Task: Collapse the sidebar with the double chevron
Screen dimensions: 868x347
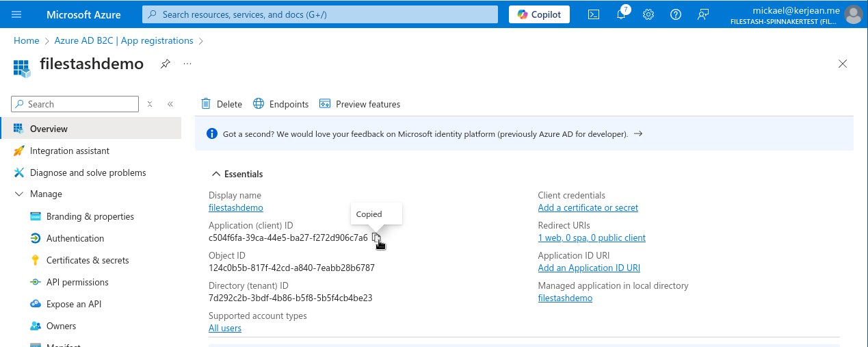Action: click(170, 104)
